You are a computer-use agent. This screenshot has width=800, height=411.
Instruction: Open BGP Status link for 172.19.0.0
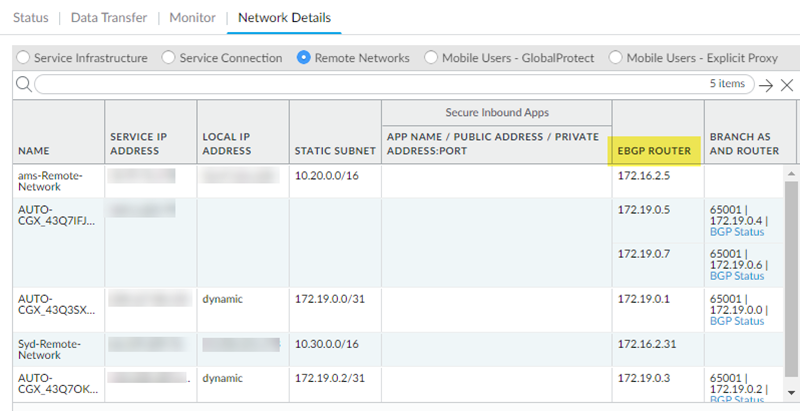[x=736, y=321]
